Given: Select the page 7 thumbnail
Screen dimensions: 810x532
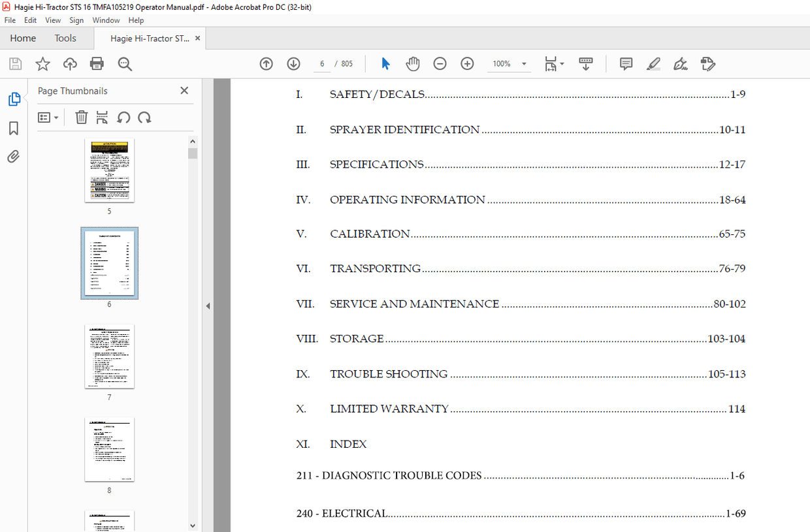Looking at the screenshot, I should tap(109, 356).
